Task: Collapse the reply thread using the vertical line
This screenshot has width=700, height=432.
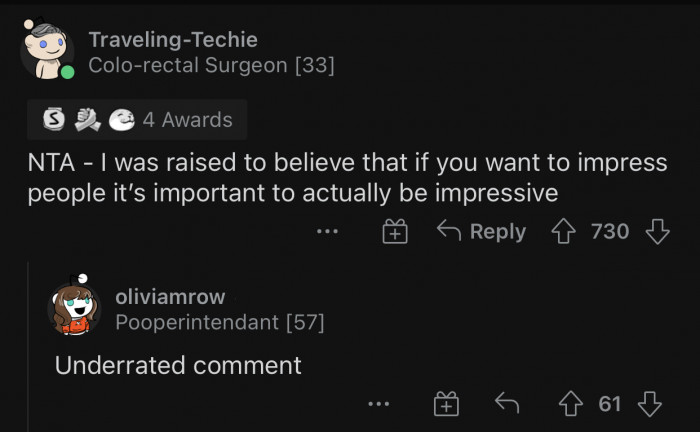Action: click(x=29, y=340)
